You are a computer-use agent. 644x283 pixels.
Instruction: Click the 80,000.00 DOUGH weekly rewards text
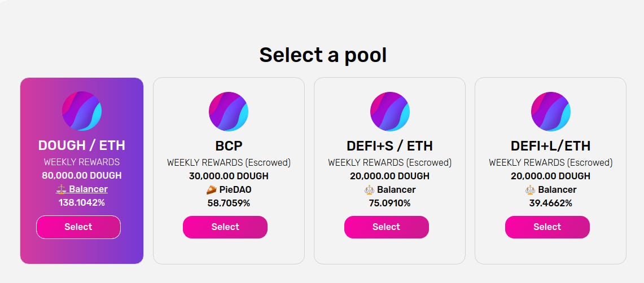coord(82,175)
